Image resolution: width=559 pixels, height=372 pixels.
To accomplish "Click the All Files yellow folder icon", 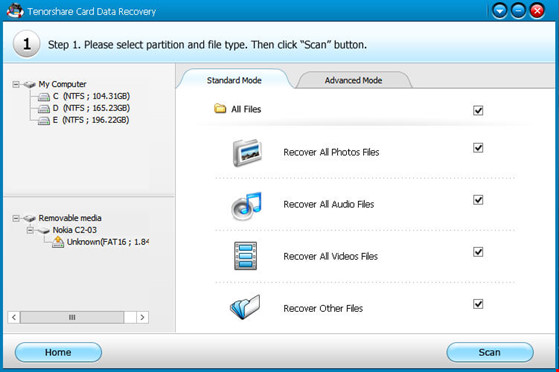I will pos(220,108).
